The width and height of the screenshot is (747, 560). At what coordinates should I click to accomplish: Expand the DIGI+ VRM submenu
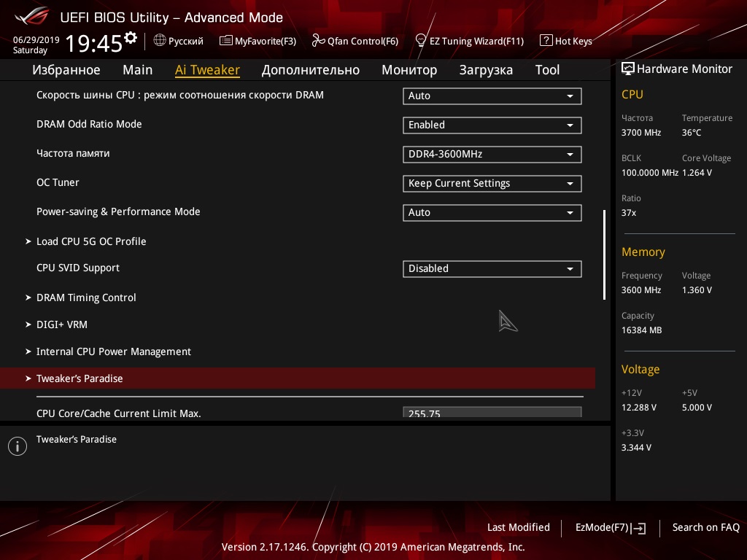(62, 324)
